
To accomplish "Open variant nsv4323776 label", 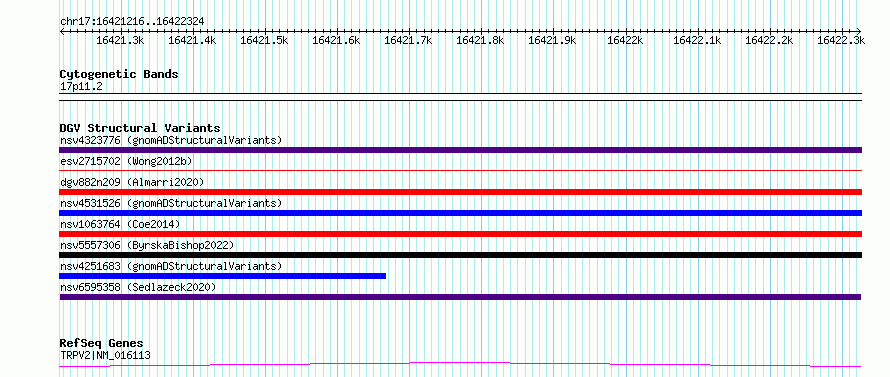I will click(171, 140).
